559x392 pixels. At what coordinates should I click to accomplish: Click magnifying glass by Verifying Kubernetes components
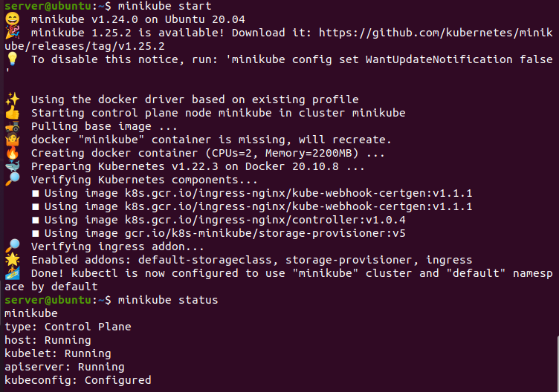(x=12, y=180)
